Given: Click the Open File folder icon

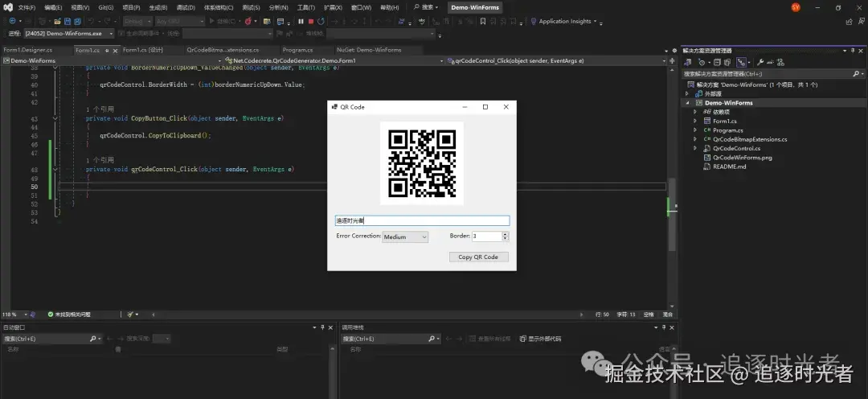Looking at the screenshot, I should tap(57, 21).
